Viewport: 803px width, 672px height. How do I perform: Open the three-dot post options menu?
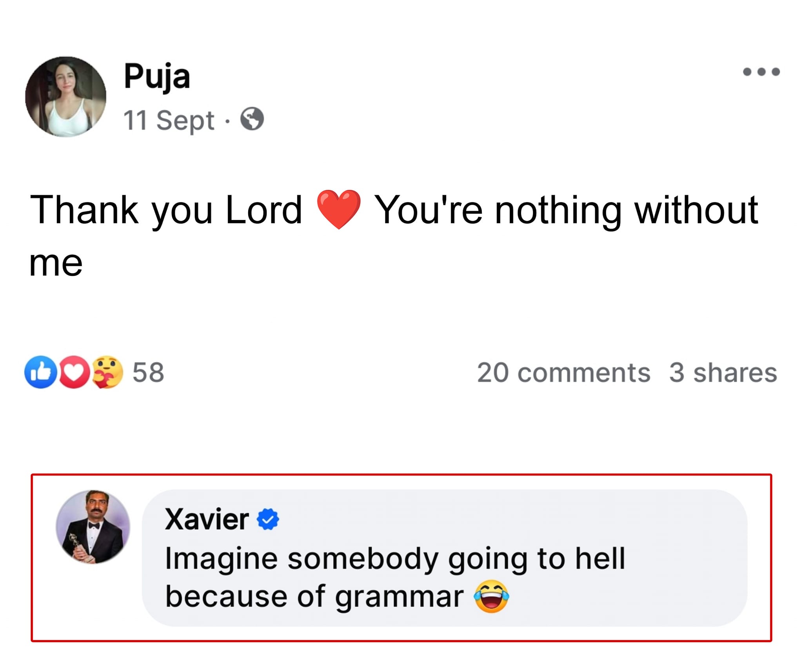761,72
